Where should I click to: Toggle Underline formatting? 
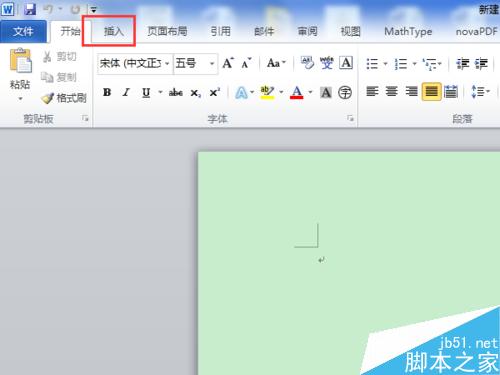(146, 92)
